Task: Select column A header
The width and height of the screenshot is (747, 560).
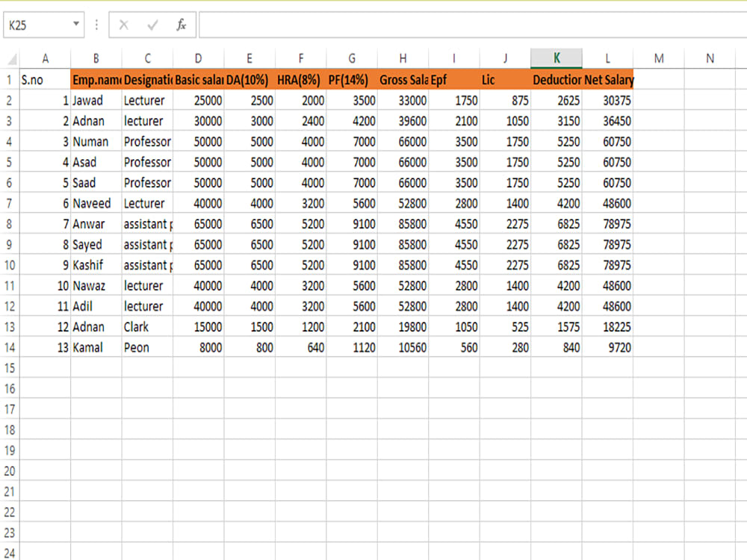Action: click(46, 58)
